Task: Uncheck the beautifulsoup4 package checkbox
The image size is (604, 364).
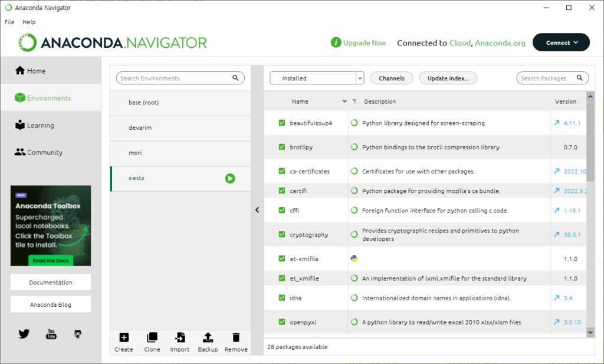Action: [282, 123]
